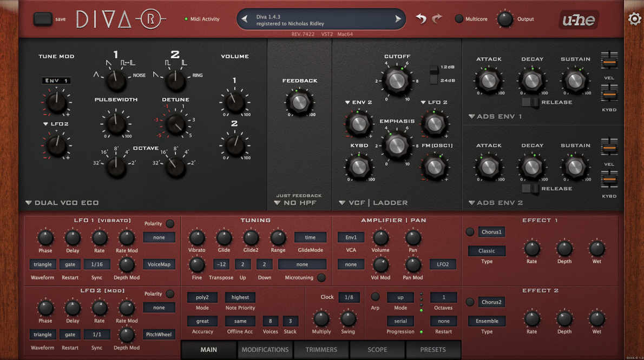Open the DUAL VCO ECO oscillator menu

click(x=62, y=203)
